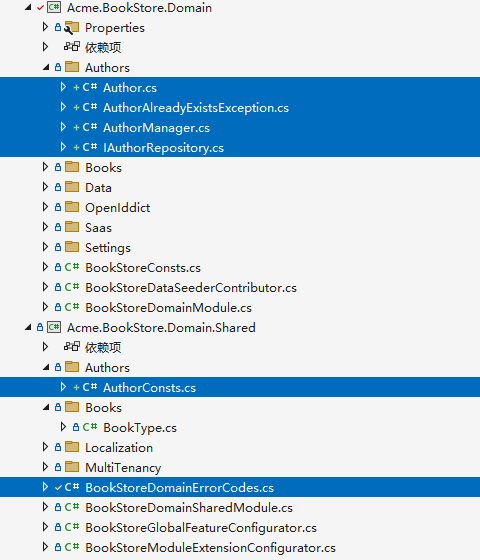Screen dimensions: 480x560
Task: Expand the Properties folder under Acme.BookStore.Domain
Action: 45,27
